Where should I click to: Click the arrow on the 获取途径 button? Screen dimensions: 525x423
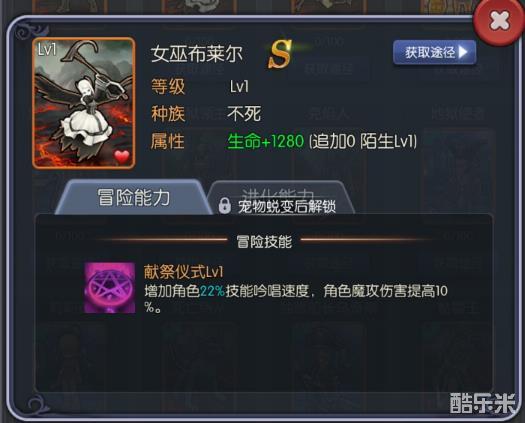[463, 52]
